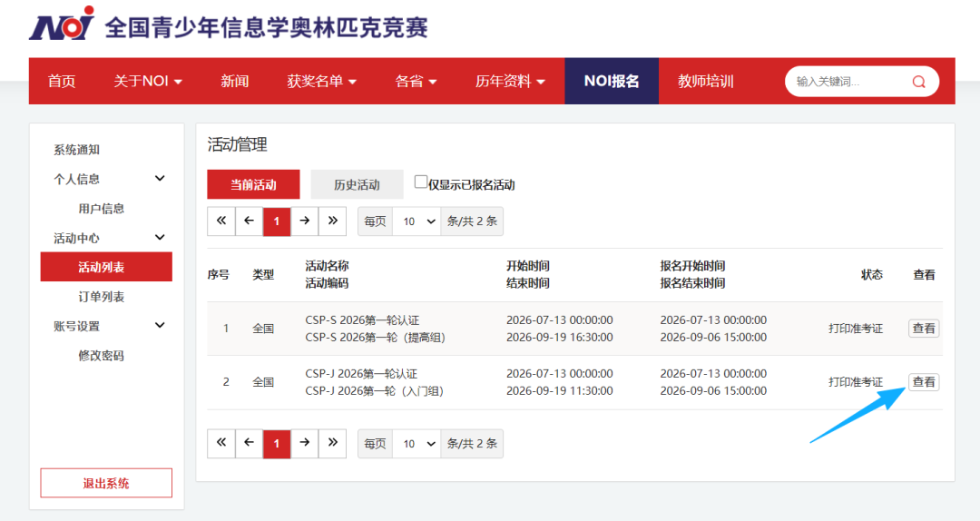Click the NOI logo at top

point(62,24)
